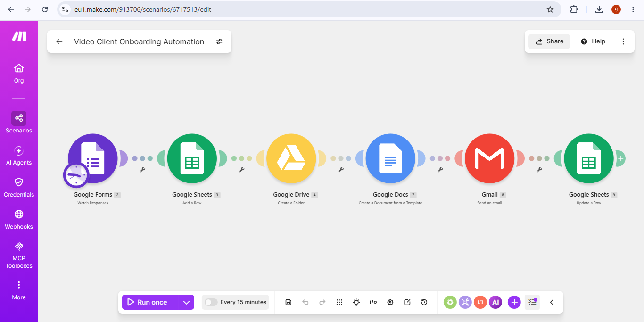Viewport: 644px width, 322px height.
Task: Click the explain flow lightbulb icon
Action: pos(356,302)
